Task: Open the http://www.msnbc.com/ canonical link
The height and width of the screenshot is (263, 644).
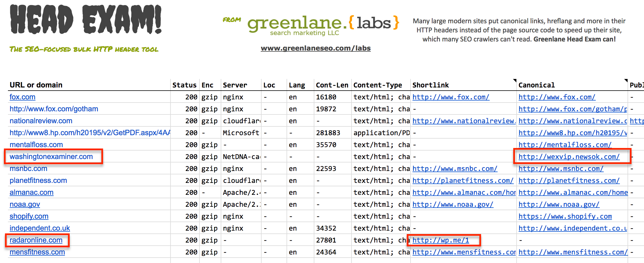Action: tap(561, 169)
